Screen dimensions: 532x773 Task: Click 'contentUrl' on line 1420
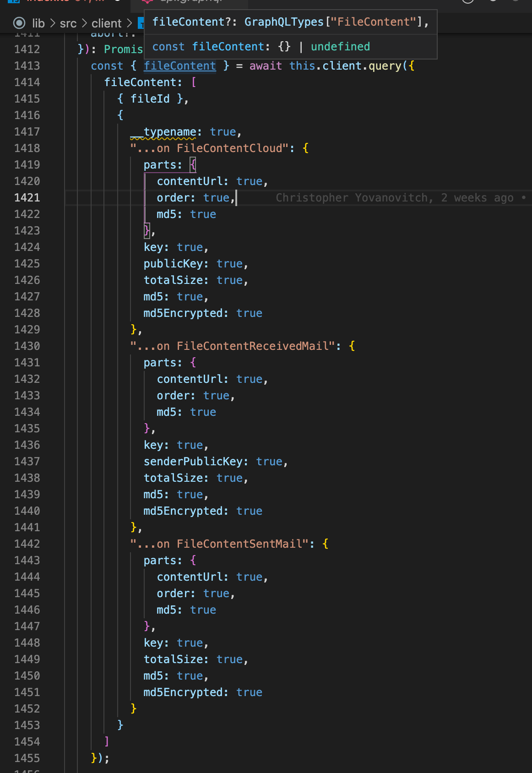pos(190,181)
